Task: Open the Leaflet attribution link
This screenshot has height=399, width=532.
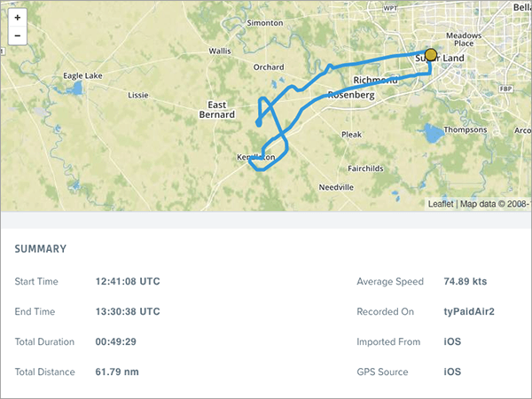Action: pyautogui.click(x=440, y=203)
